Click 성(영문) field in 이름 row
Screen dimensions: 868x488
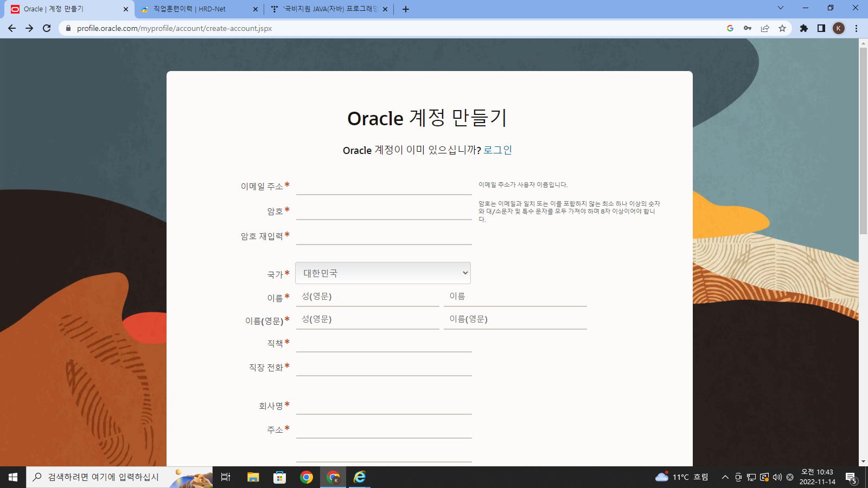click(368, 297)
